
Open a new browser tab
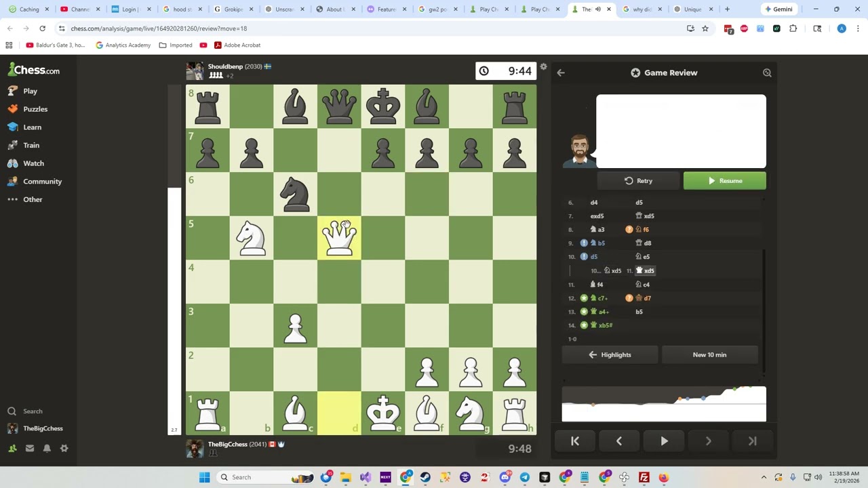click(727, 9)
